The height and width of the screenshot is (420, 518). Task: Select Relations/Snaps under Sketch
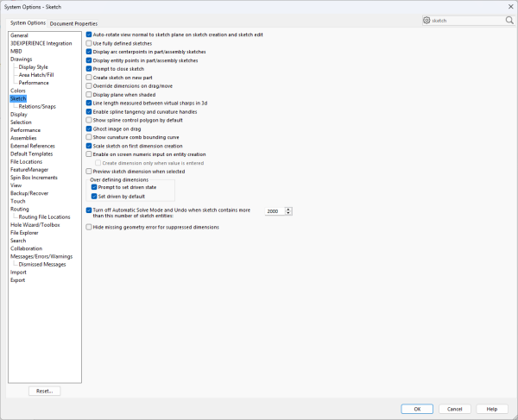36,106
